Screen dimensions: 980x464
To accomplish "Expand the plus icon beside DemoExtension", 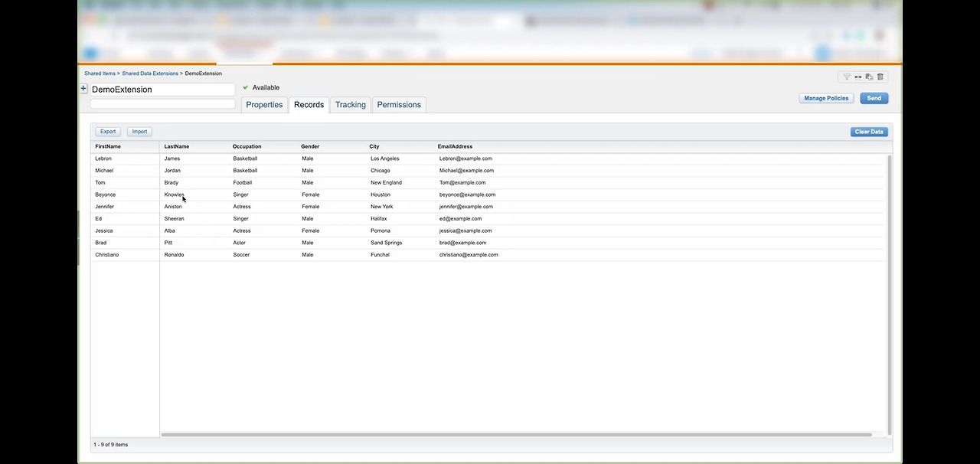I will tap(83, 89).
